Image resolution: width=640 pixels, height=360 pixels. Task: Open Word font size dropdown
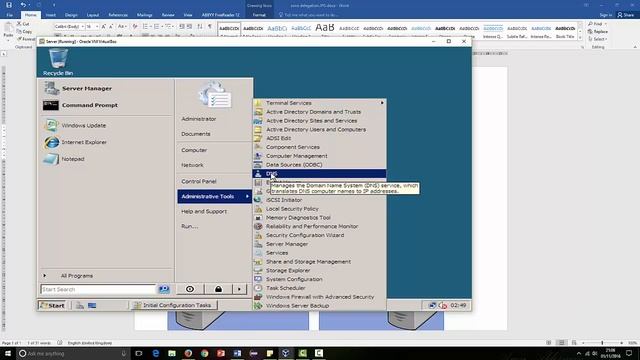click(97, 27)
